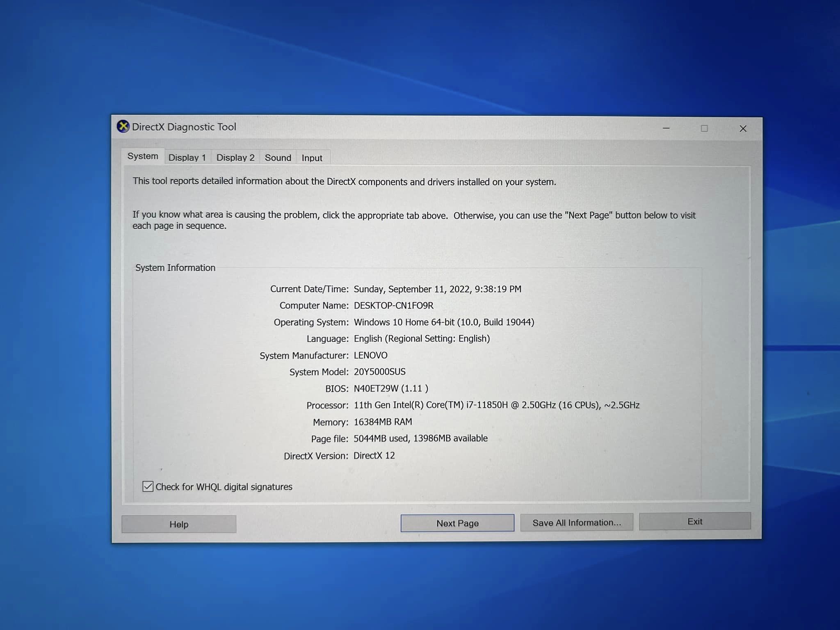
Task: Click the Memory: field label
Action: (331, 422)
